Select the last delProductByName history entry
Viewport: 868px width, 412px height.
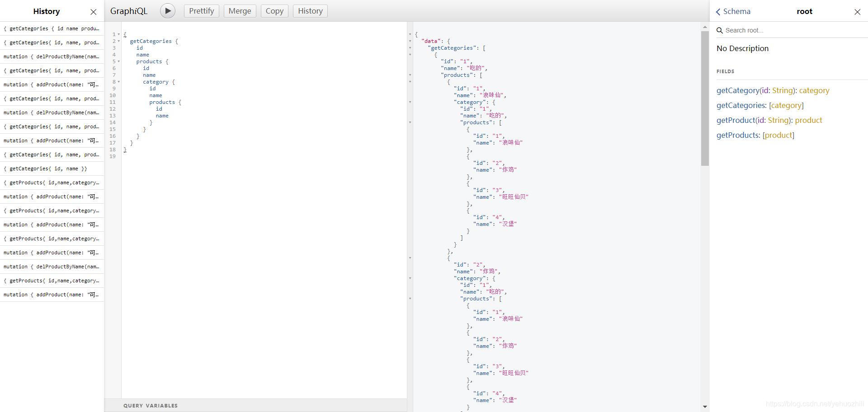(52, 267)
